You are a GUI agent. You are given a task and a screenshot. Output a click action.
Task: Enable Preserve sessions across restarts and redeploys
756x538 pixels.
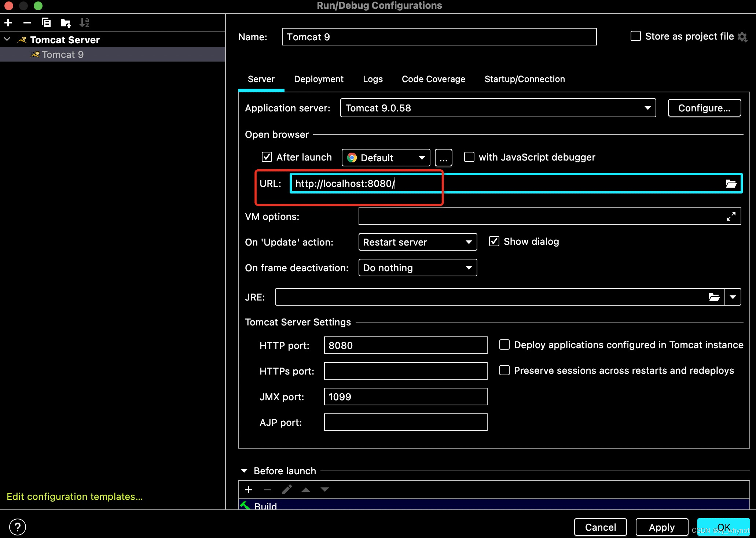(x=504, y=371)
